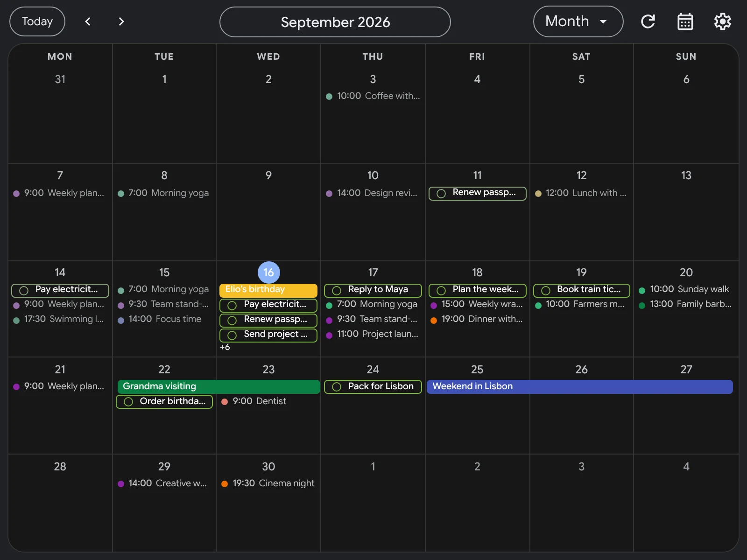Tick the Book train tickets task
This screenshot has height=560, width=747.
pyautogui.click(x=546, y=291)
